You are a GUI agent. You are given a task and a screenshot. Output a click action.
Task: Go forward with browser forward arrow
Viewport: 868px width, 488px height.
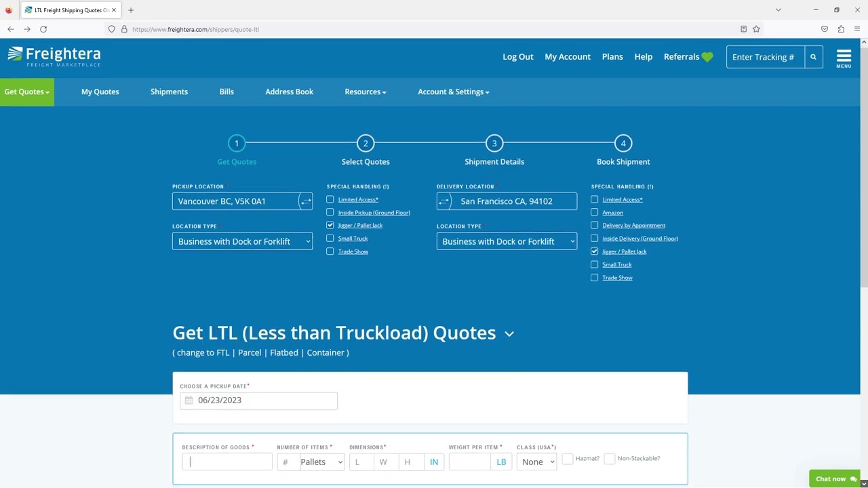click(x=27, y=29)
